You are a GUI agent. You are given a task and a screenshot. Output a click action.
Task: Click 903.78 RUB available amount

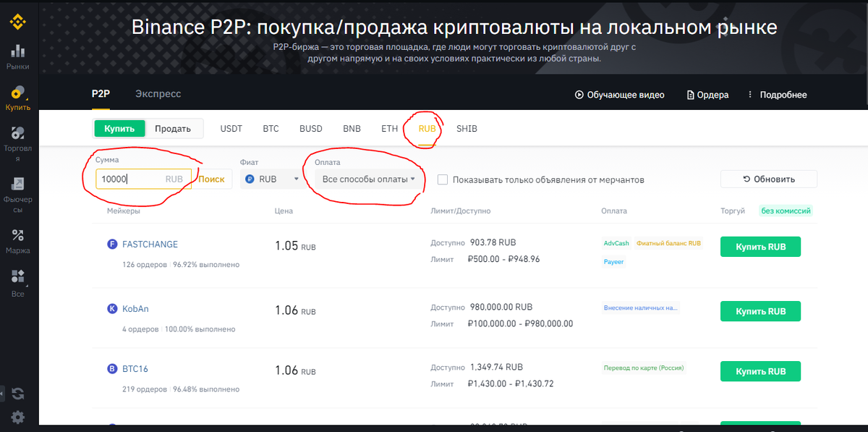tap(493, 242)
